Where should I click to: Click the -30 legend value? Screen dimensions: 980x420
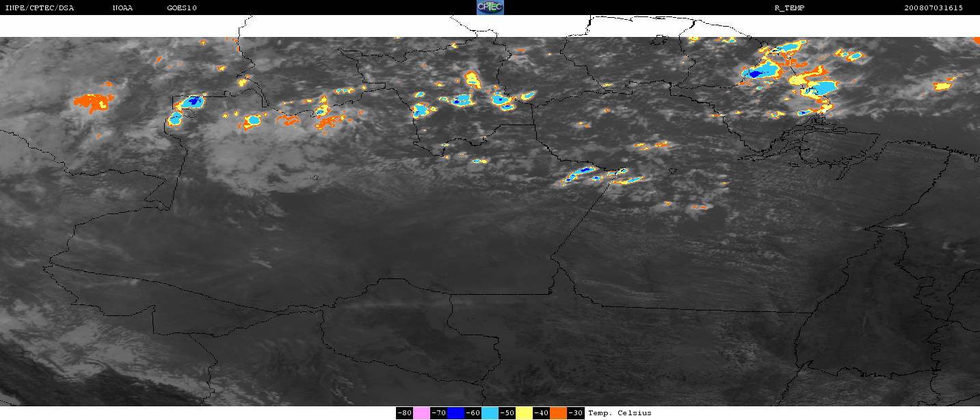tap(575, 413)
